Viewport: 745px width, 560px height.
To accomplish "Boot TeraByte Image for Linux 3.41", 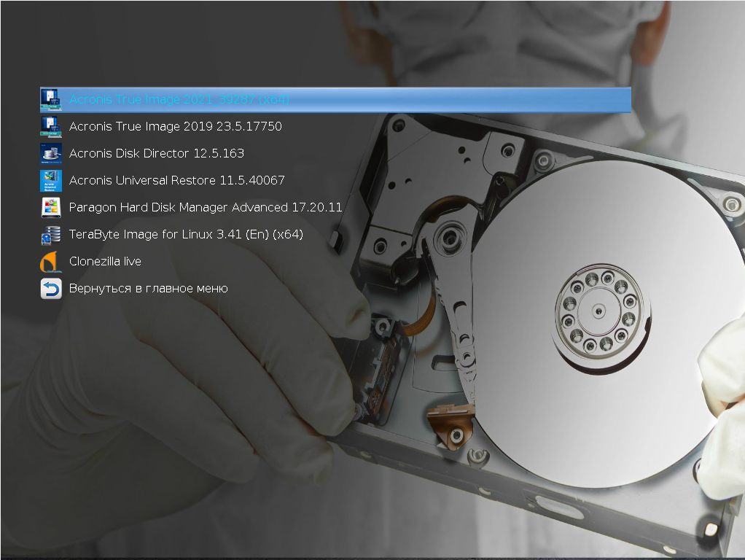I will (186, 234).
